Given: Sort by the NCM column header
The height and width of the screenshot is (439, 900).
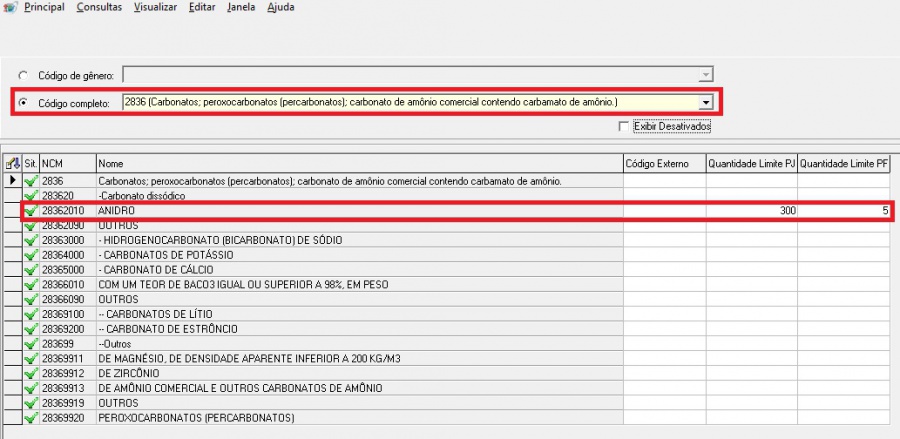Looking at the screenshot, I should tap(68, 164).
